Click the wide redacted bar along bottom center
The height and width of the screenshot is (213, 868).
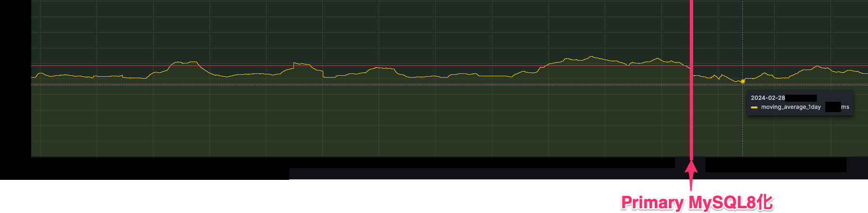click(474, 174)
